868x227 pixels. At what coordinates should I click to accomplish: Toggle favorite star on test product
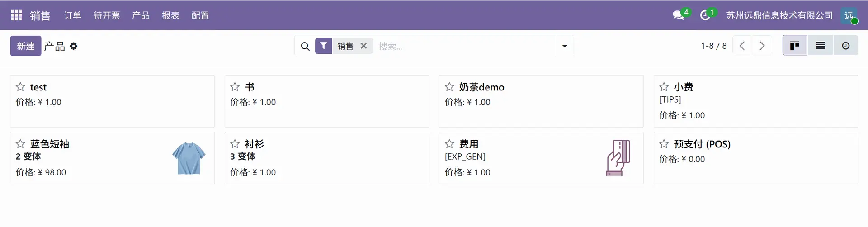click(x=20, y=87)
